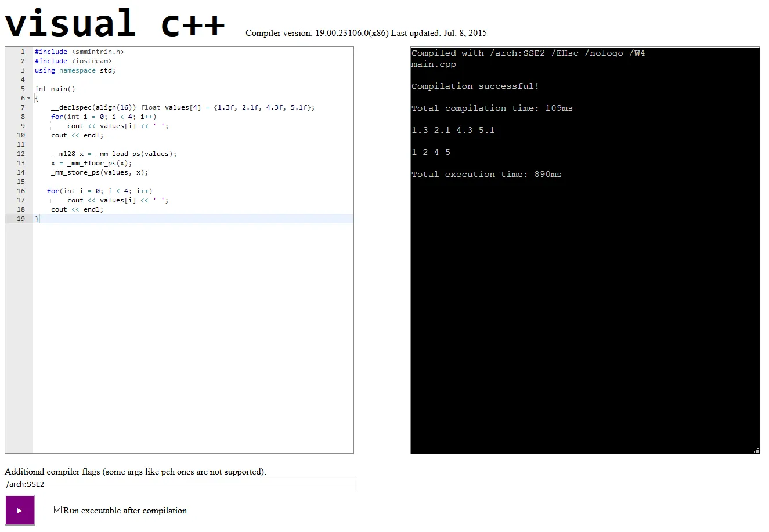This screenshot has height=532, width=769.
Task: Click the '1 2 4 5' output line
Action: coord(431,152)
